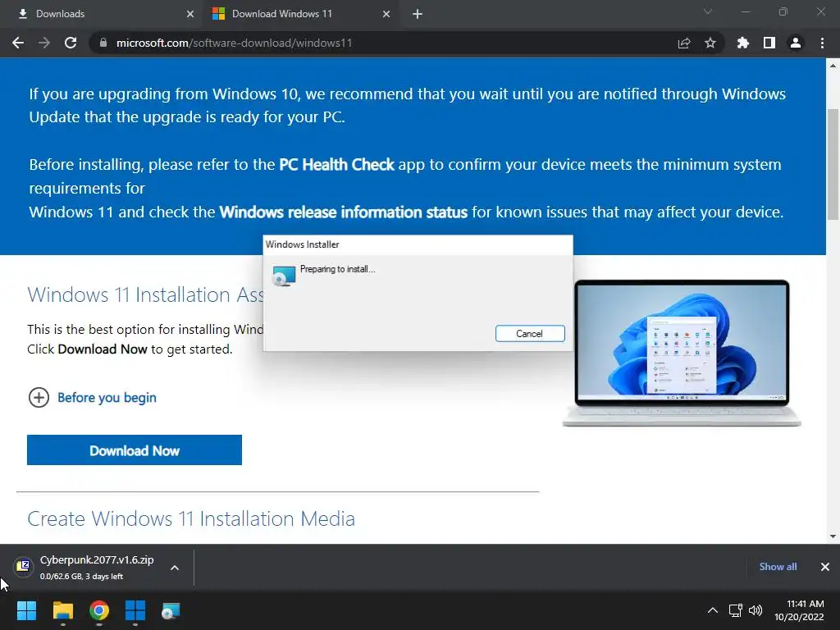
Task: Click the address bar URL
Action: click(234, 43)
